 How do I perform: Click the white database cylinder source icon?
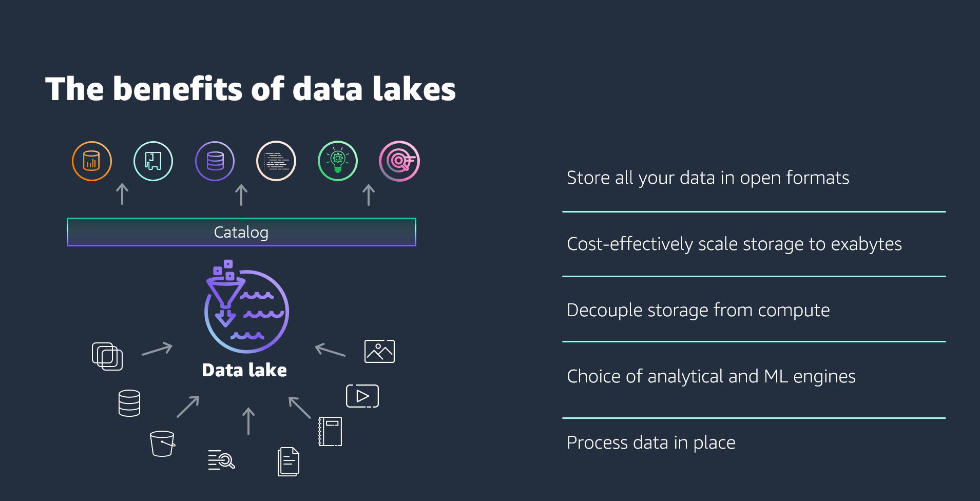129,403
